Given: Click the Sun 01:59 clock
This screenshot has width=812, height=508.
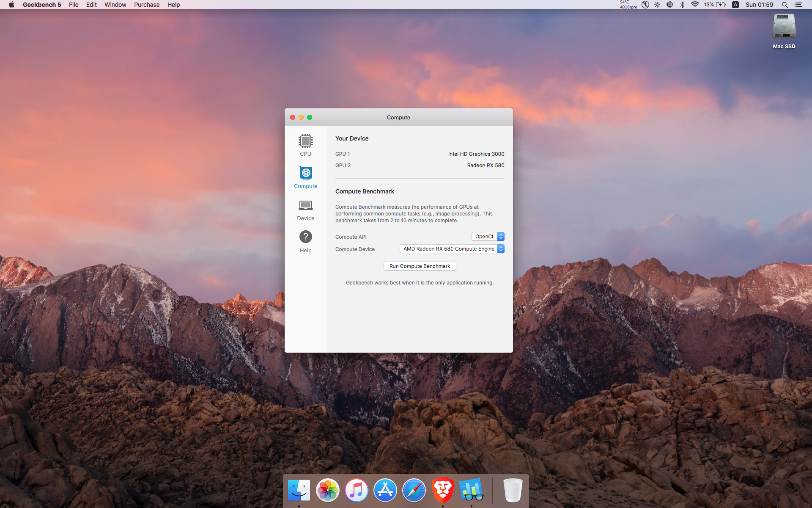Looking at the screenshot, I should [760, 5].
